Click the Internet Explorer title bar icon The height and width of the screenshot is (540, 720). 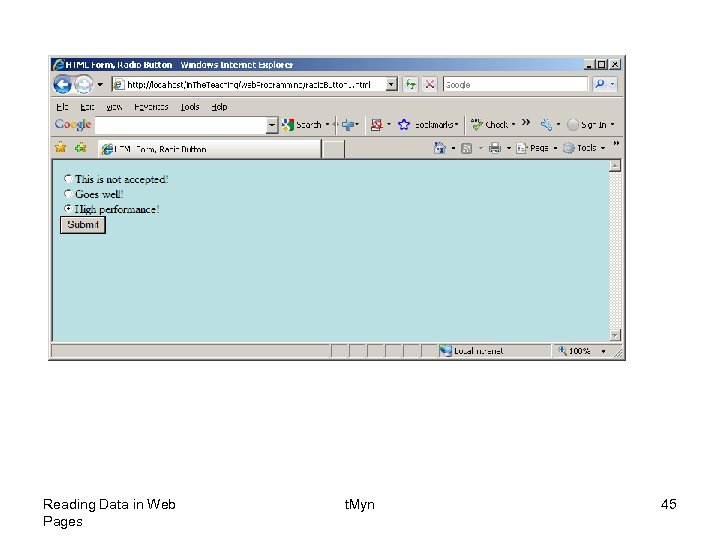(59, 64)
